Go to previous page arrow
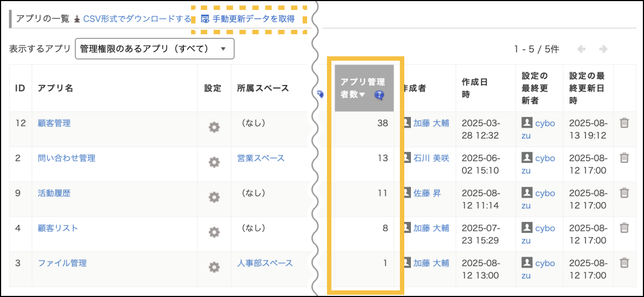Viewport: 644px width, 297px height. pos(581,49)
